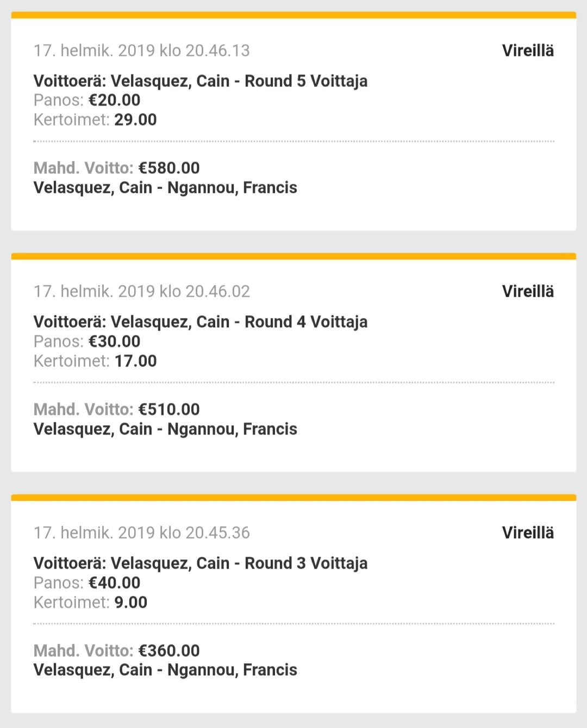587x728 pixels.
Task: Select the timestamp 17. helmik. 2019 klo 20.45.36
Action: (x=141, y=533)
